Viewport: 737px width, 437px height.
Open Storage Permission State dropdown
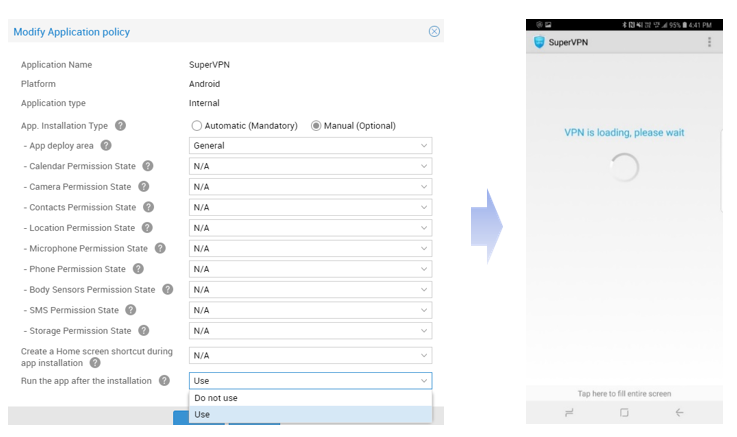(310, 331)
